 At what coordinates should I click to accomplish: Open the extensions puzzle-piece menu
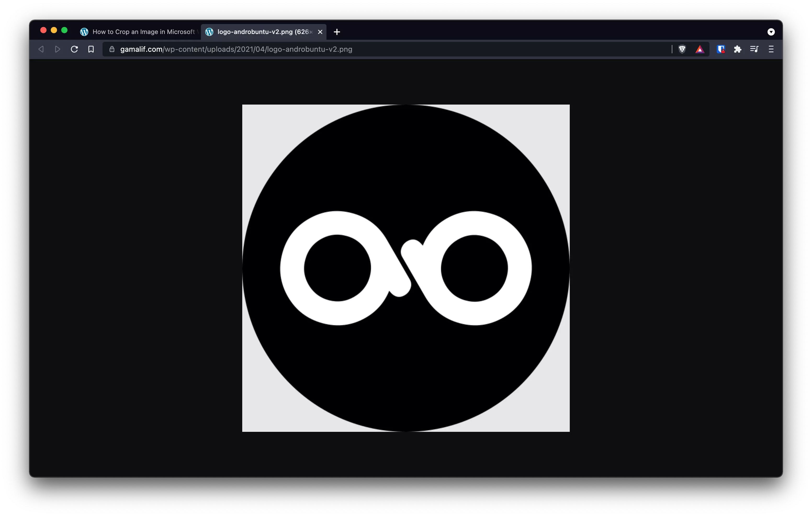(738, 49)
